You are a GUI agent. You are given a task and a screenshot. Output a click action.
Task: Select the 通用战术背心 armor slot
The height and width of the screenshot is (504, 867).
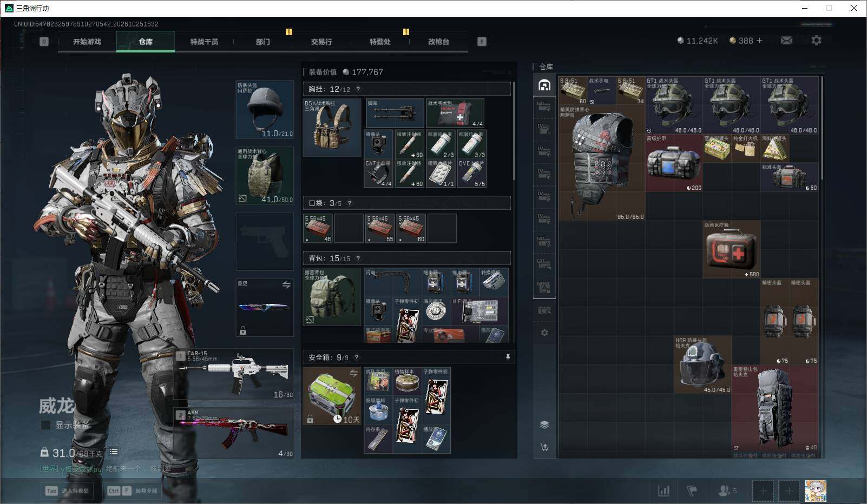[x=265, y=176]
